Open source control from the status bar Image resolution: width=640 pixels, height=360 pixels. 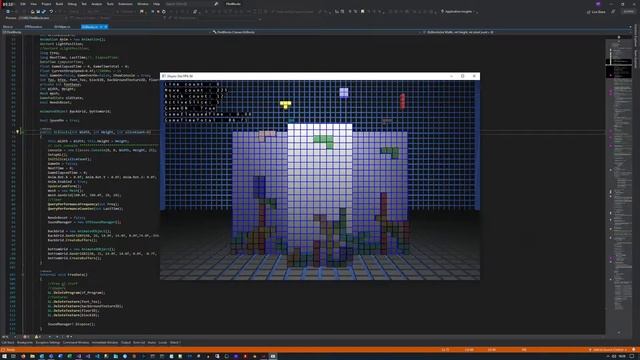pos(608,350)
